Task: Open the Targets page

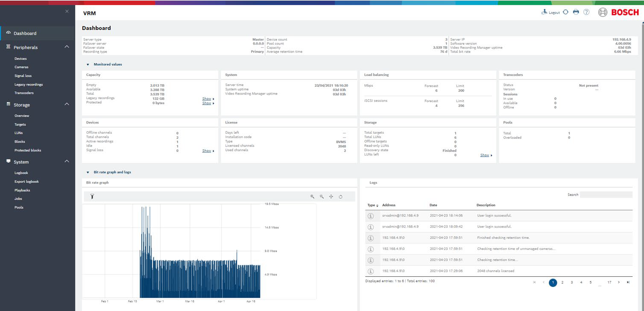Action: click(x=20, y=125)
